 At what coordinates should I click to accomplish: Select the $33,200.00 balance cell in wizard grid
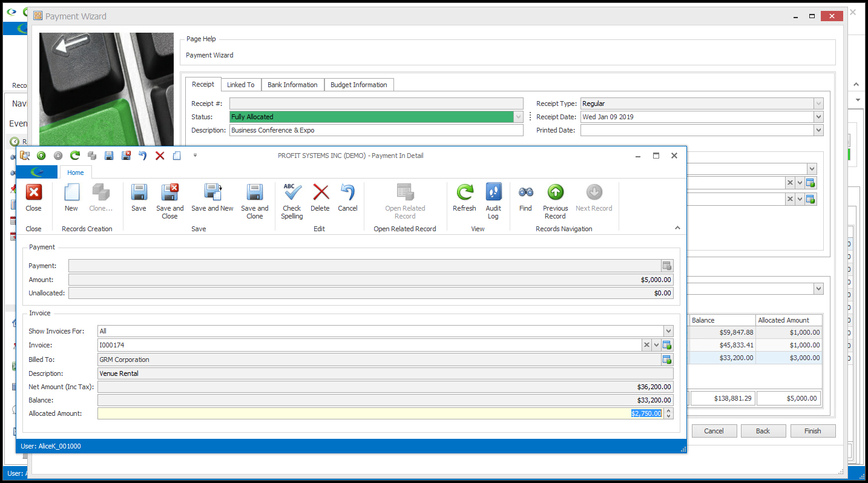click(x=723, y=358)
